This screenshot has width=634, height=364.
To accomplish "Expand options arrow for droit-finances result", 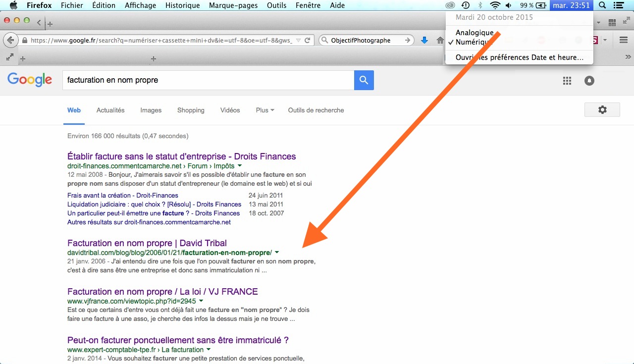I will pyautogui.click(x=240, y=166).
